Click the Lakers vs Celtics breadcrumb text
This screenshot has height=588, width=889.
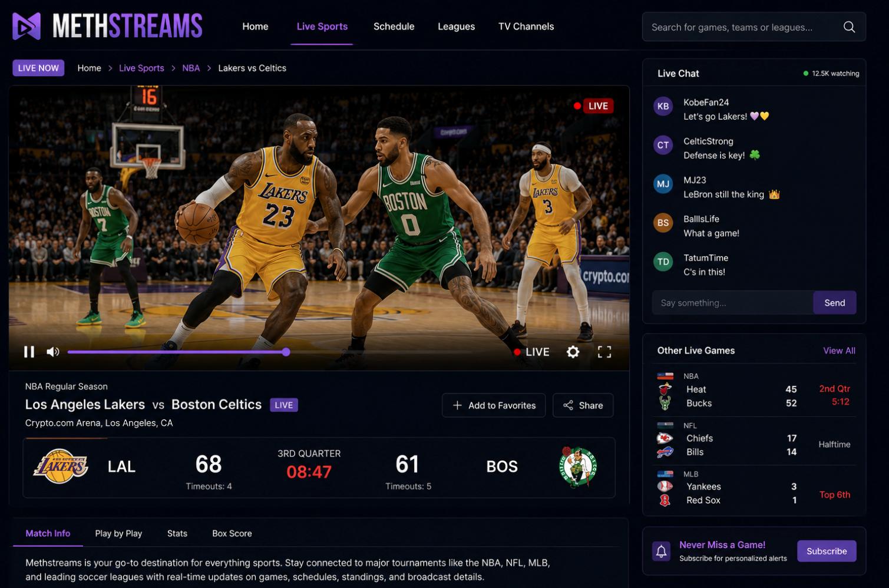[x=252, y=68]
